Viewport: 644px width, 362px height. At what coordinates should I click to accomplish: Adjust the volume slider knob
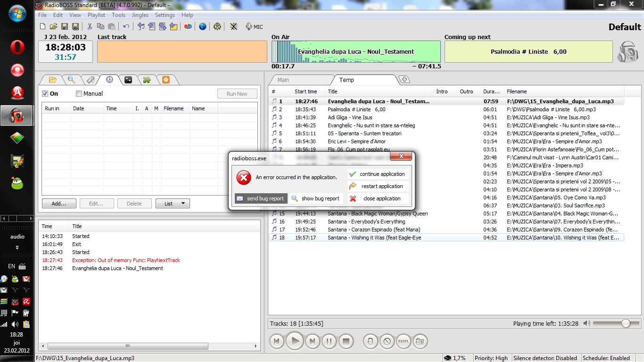[x=626, y=323]
